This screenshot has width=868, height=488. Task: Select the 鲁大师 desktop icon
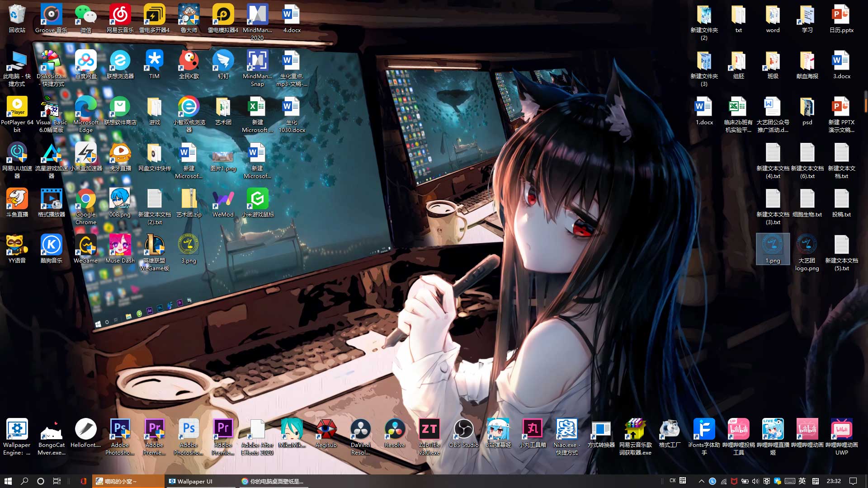[x=189, y=19]
